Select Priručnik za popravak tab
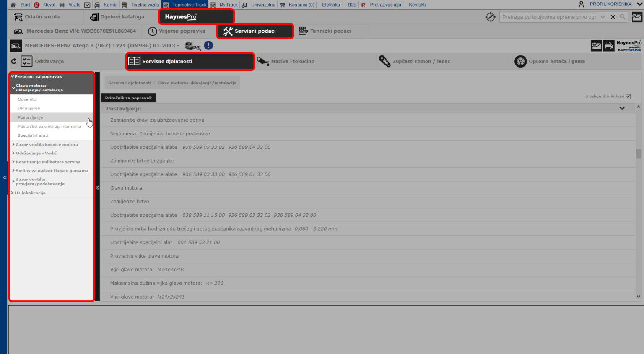 tap(128, 98)
